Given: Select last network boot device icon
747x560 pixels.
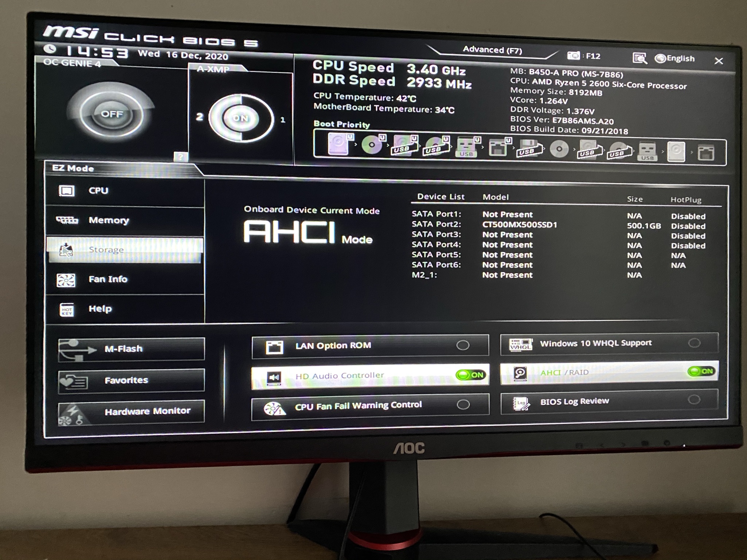Looking at the screenshot, I should [x=706, y=152].
